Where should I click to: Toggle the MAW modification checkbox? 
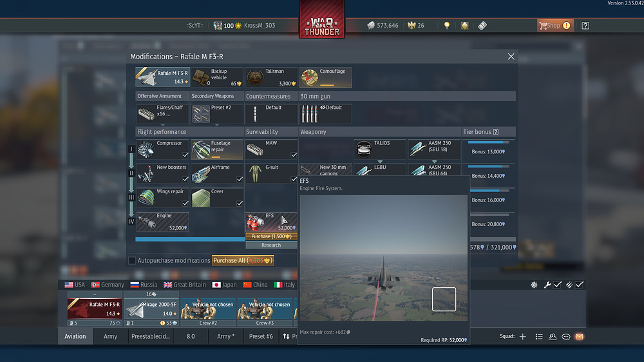[x=294, y=155]
